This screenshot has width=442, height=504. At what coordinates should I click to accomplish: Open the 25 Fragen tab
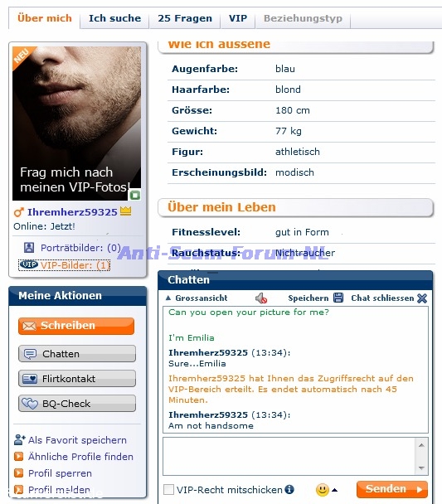185,18
